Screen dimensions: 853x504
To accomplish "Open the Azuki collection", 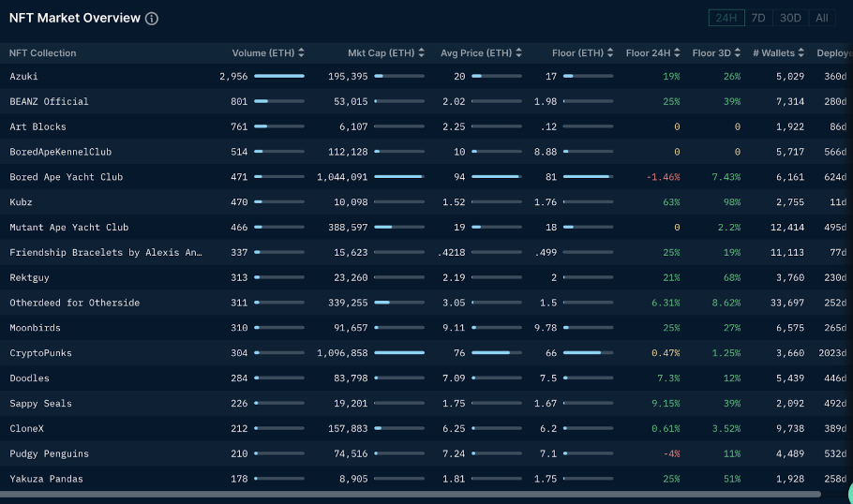I will coord(24,76).
